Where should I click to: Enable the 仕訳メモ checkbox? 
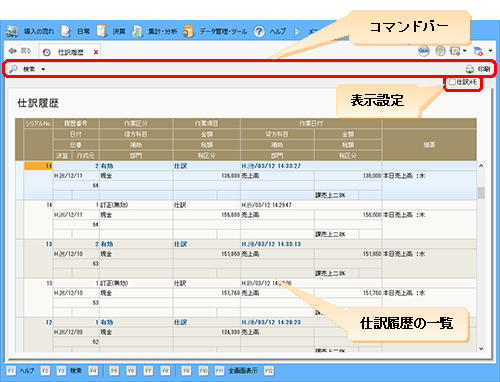(452, 82)
